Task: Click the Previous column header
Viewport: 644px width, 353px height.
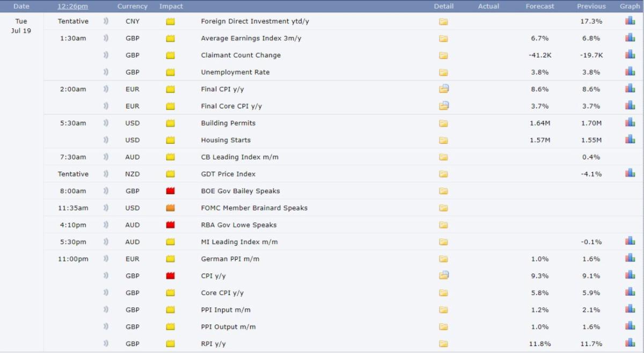Action: coord(591,6)
